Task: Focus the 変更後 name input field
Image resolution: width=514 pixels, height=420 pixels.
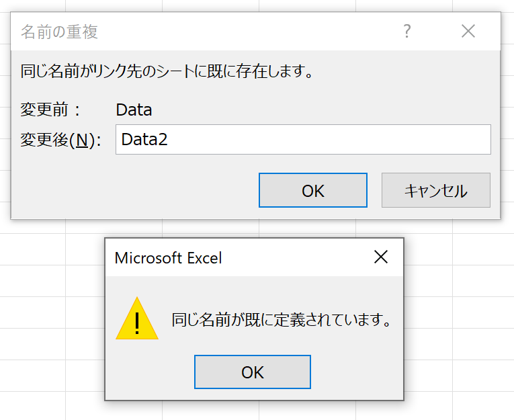Action: coord(303,139)
